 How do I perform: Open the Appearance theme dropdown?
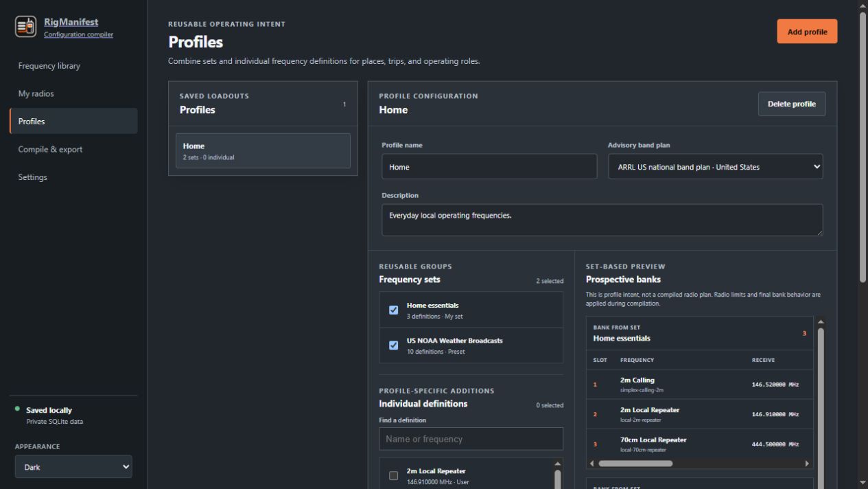[x=73, y=467]
